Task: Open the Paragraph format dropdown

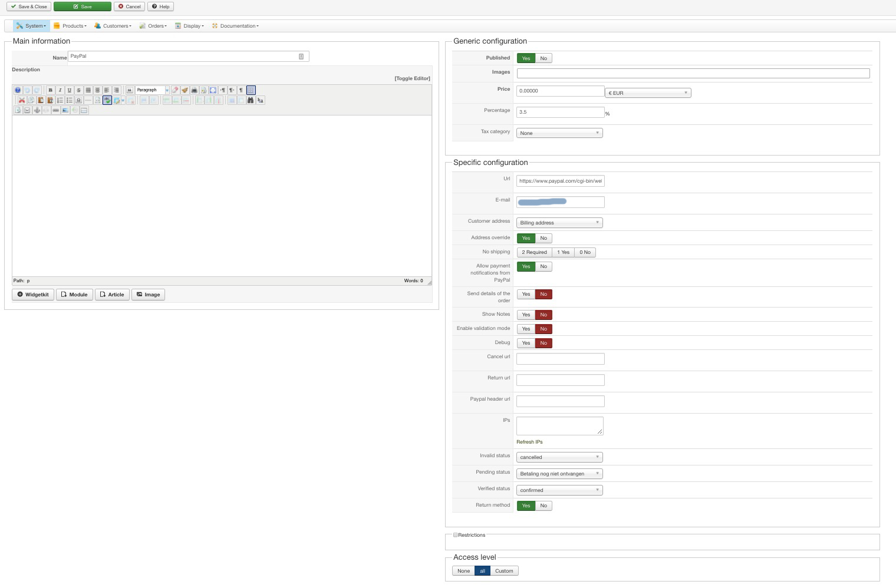Action: pyautogui.click(x=152, y=90)
